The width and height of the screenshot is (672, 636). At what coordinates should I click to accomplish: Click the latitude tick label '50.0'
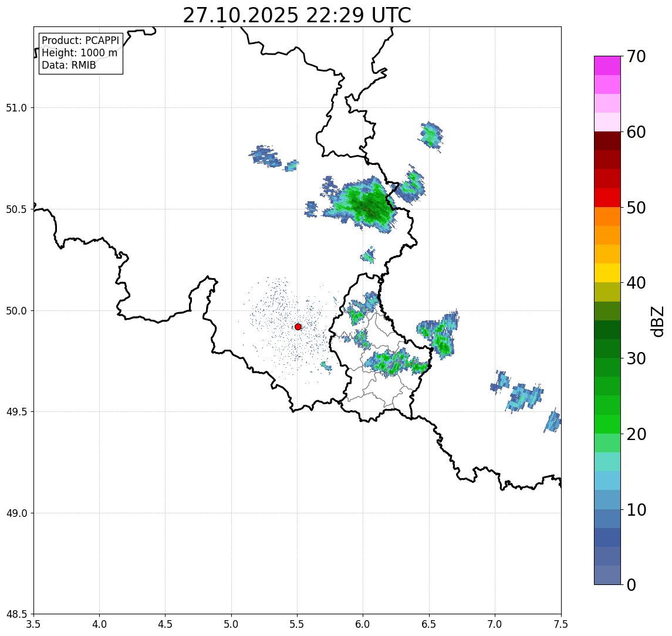click(16, 311)
